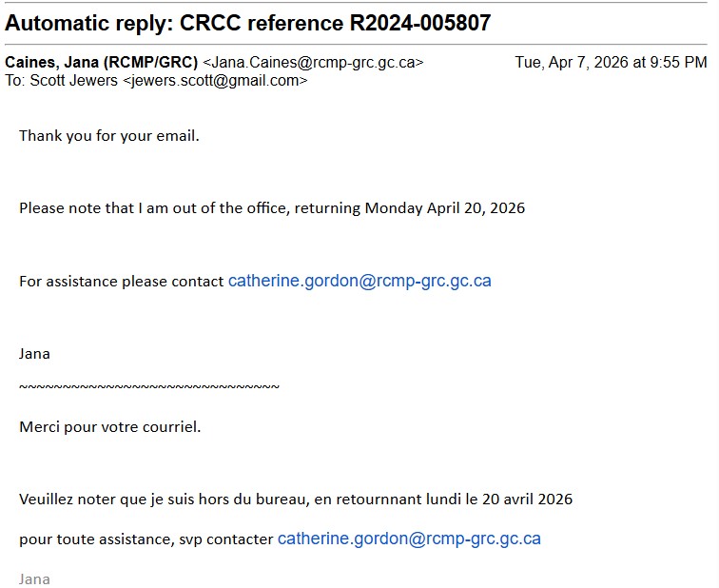Viewport: 719px width, 588px height.
Task: Click the tilde separator line
Action: tap(149, 387)
